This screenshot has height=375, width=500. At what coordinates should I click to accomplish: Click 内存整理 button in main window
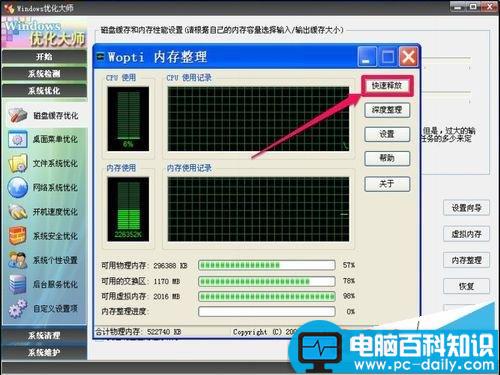pyautogui.click(x=466, y=260)
